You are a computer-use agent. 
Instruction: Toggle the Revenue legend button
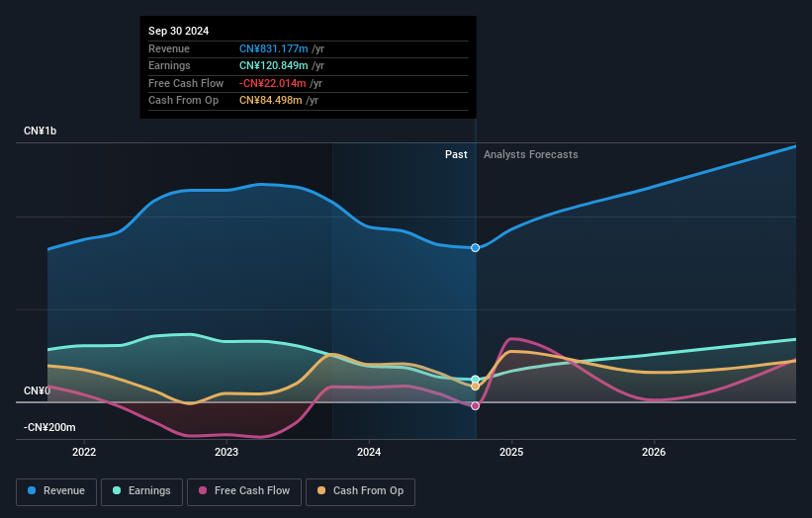click(x=56, y=491)
